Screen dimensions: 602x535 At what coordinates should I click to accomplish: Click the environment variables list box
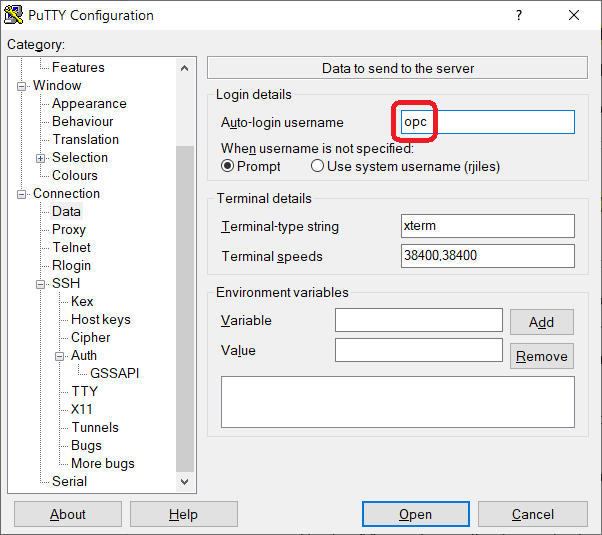(x=398, y=402)
